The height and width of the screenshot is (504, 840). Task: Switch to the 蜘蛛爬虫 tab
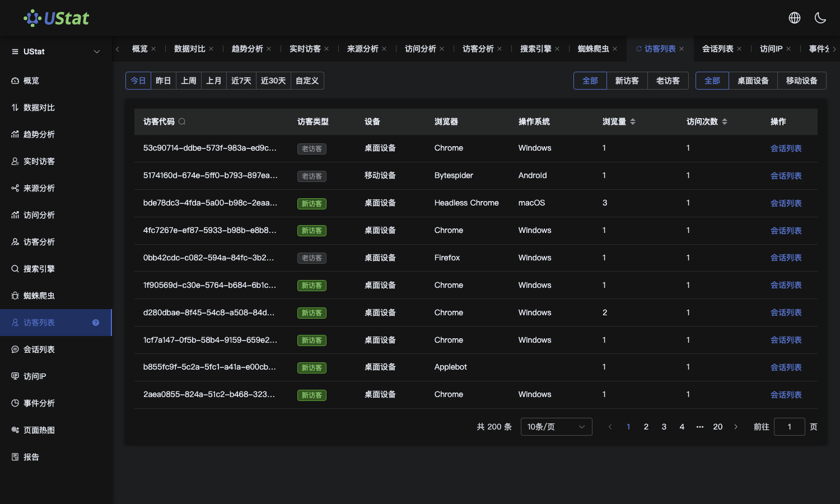click(594, 49)
